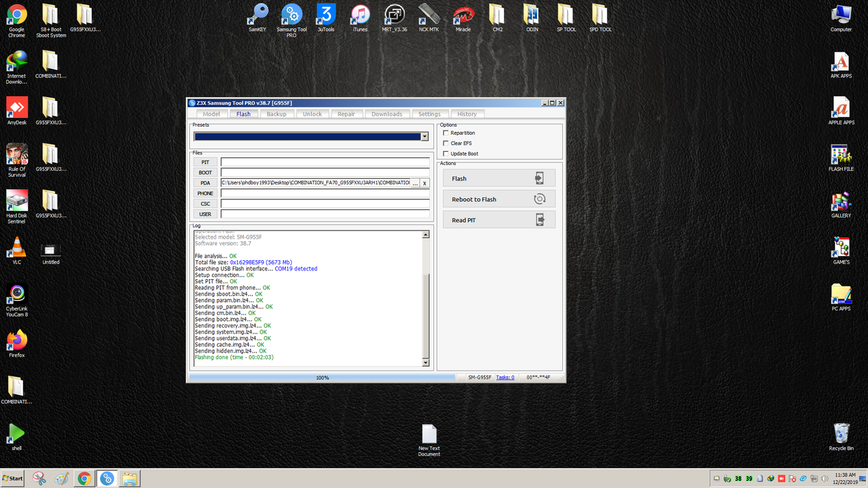The height and width of the screenshot is (488, 868).
Task: Click the Log panel scroll up arrow
Action: [426, 235]
